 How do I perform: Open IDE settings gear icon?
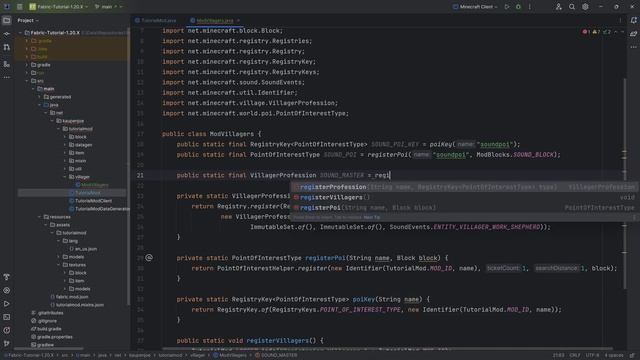(x=585, y=7)
